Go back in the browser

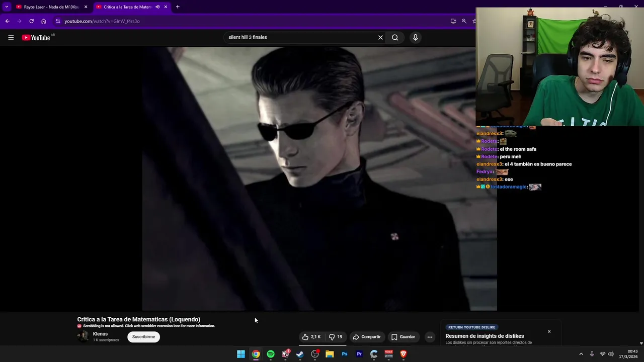click(x=7, y=21)
